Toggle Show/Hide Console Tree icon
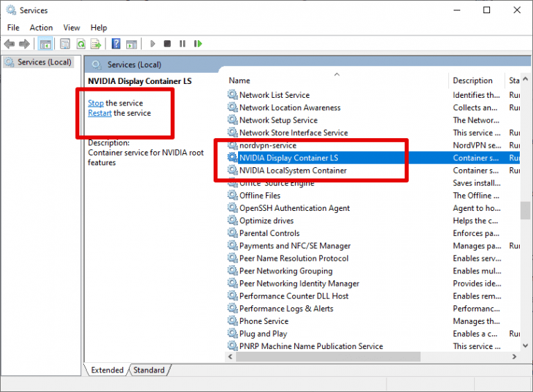This screenshot has height=392, width=533. pos(45,44)
